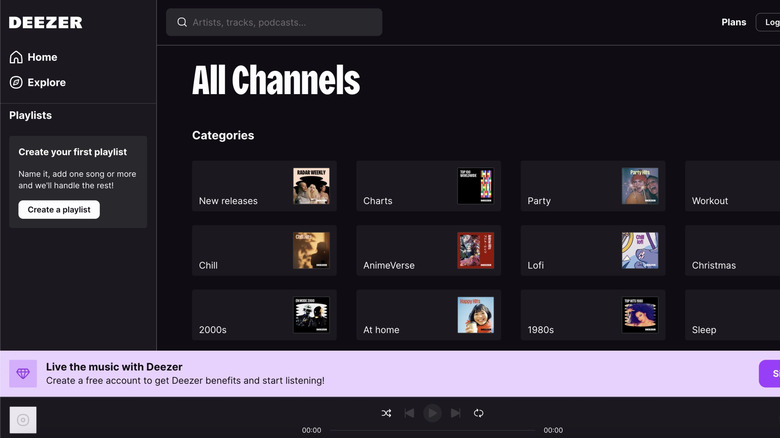Click the Chill lofi cover thumbnail
The width and height of the screenshot is (780, 438).
(x=640, y=250)
